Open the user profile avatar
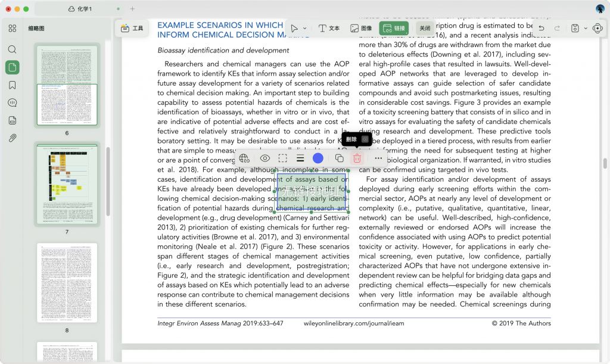 pos(600,9)
